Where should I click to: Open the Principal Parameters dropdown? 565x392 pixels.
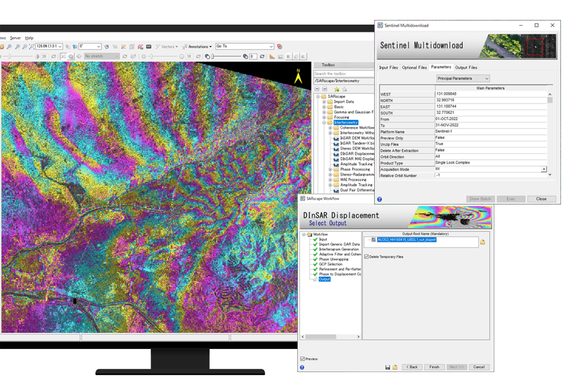coord(463,79)
